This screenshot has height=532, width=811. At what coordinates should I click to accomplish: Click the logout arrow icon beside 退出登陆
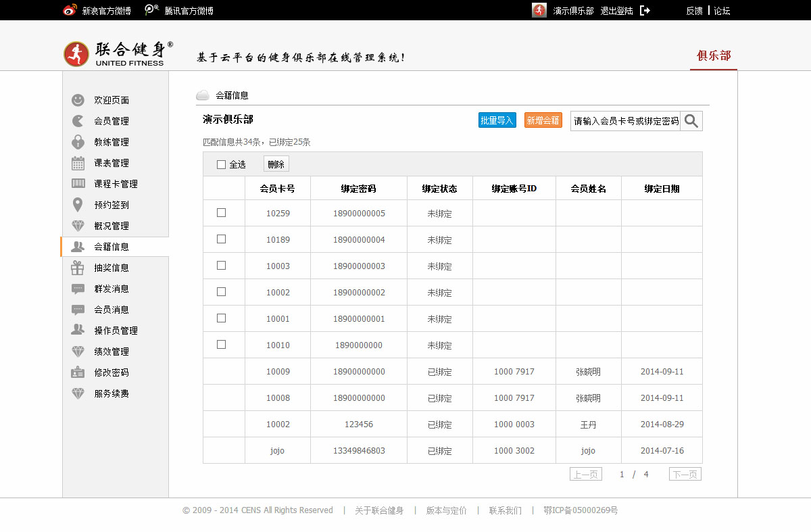(645, 11)
